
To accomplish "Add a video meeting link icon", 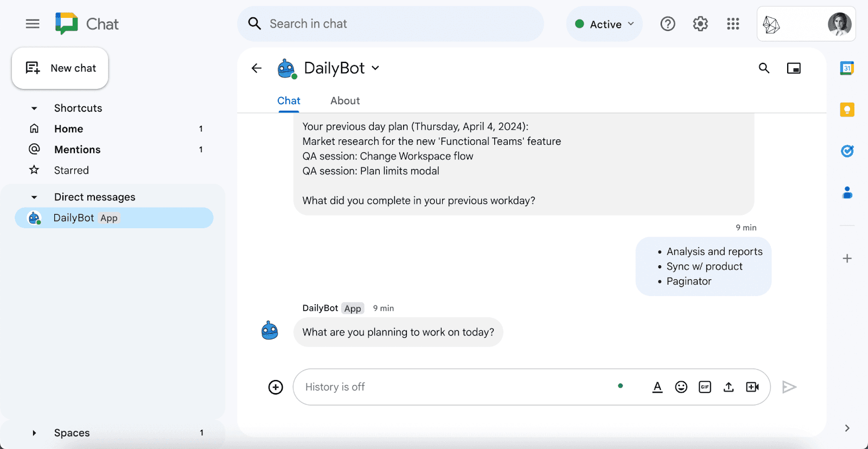I will (752, 387).
